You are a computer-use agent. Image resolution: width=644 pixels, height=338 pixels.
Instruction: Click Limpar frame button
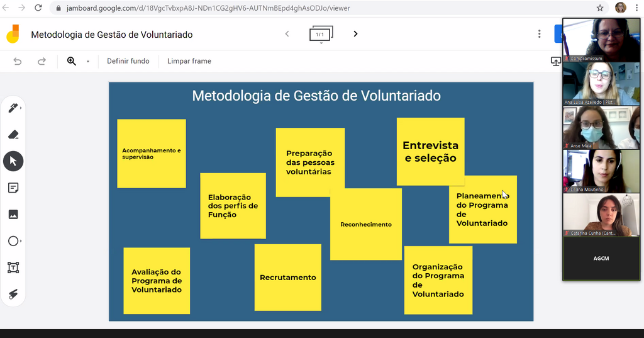click(189, 61)
